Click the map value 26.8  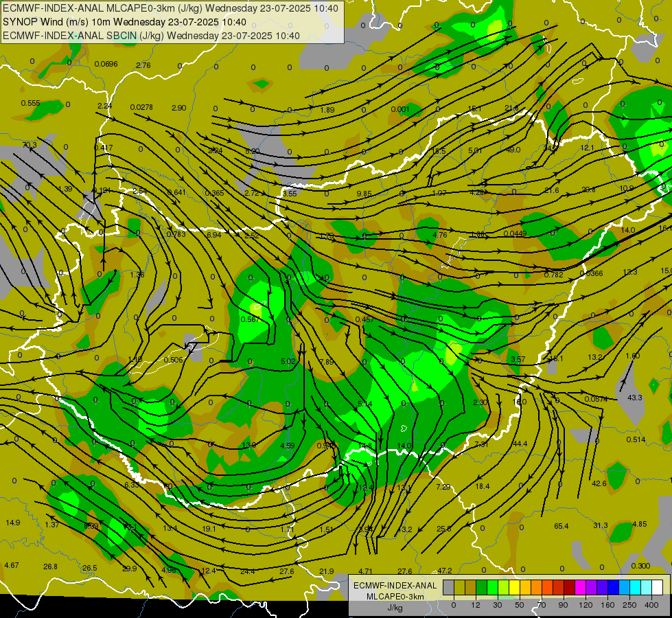pos(50,566)
